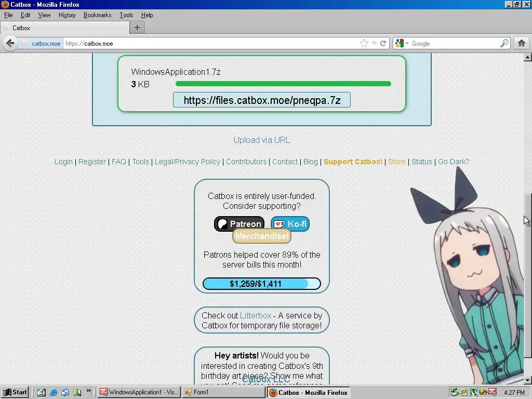Switch to WindowsApplication1 Visual Studio taskbar button
The image size is (532, 399).
tap(139, 392)
